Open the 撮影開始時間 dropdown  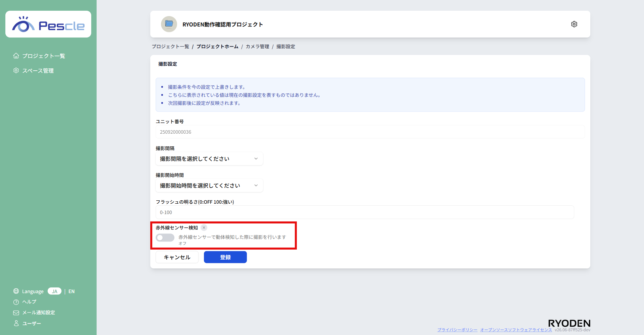point(209,185)
